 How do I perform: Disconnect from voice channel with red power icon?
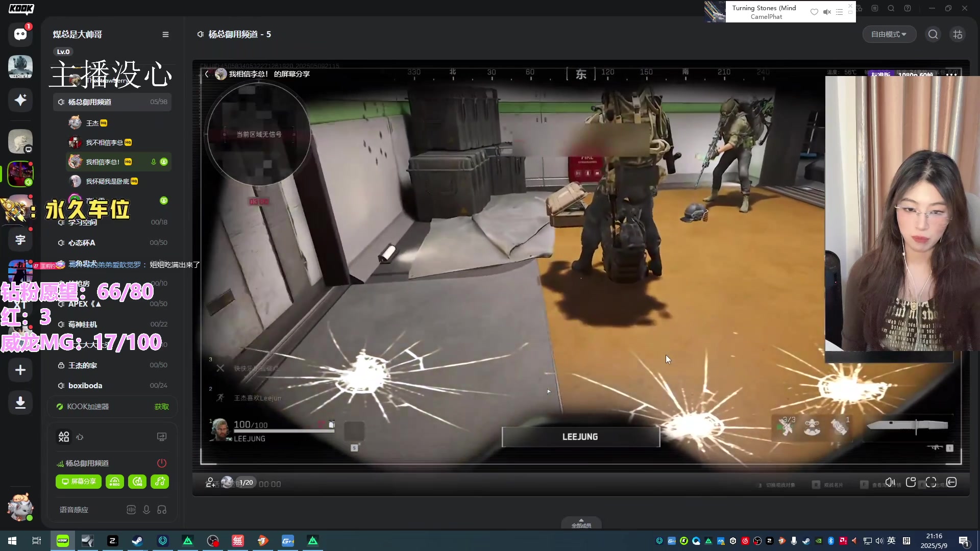[162, 463]
